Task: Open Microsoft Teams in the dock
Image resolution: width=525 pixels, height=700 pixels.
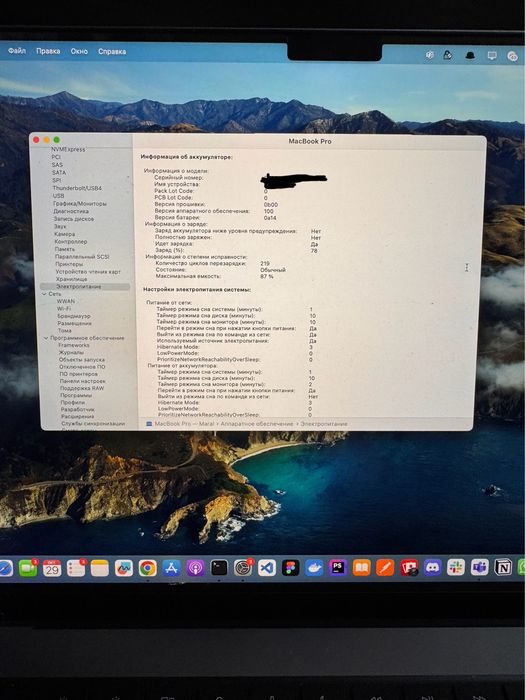Action: click(479, 567)
